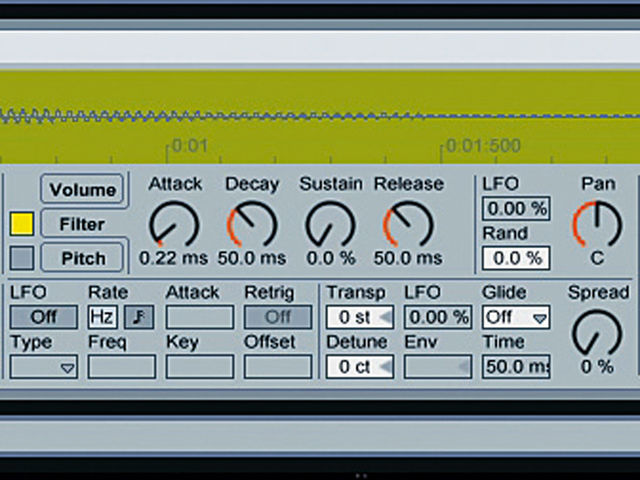Open the Pitch envelope tab

[x=82, y=258]
